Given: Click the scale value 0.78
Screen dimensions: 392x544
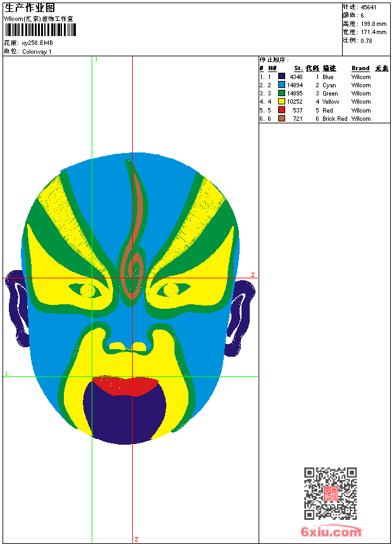Looking at the screenshot, I should pyautogui.click(x=366, y=41).
